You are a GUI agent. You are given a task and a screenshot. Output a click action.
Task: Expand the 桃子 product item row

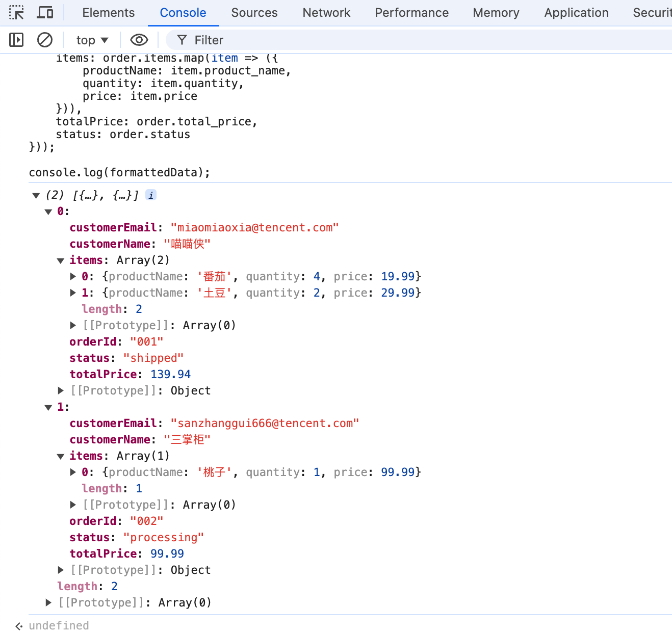tap(73, 472)
